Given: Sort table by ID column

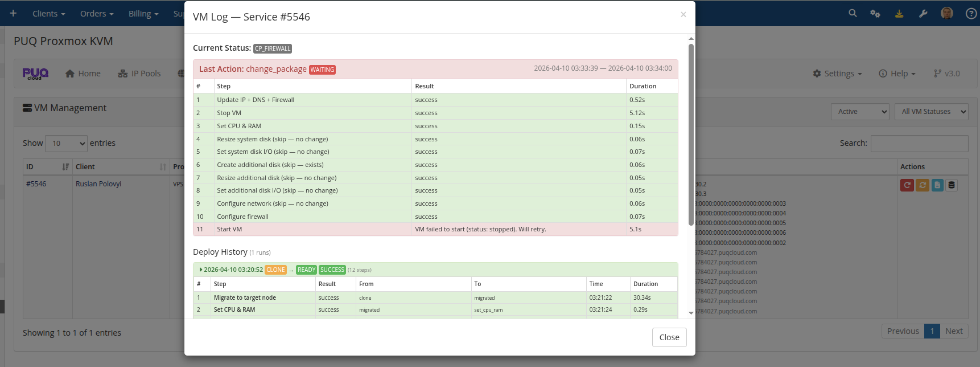Looking at the screenshot, I should click(47, 167).
